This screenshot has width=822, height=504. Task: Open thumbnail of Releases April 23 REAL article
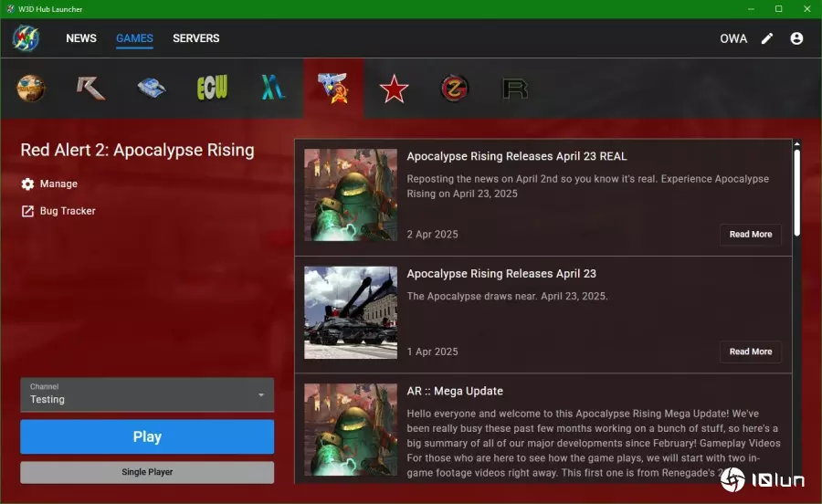coord(351,194)
